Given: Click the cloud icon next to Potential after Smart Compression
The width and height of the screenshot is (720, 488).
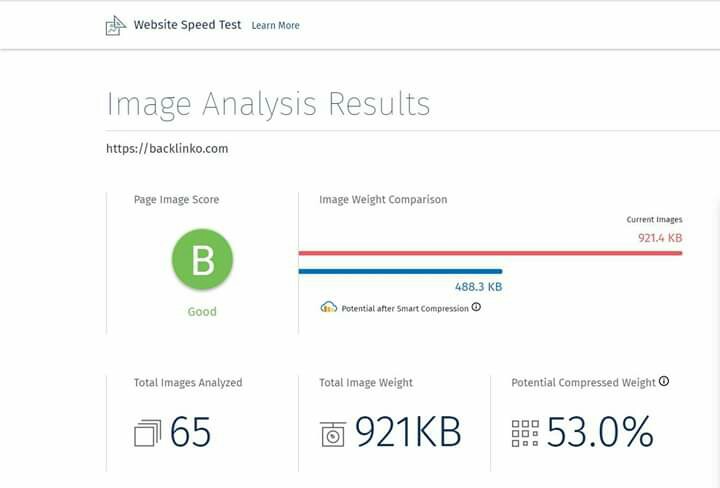Looking at the screenshot, I should 329,307.
